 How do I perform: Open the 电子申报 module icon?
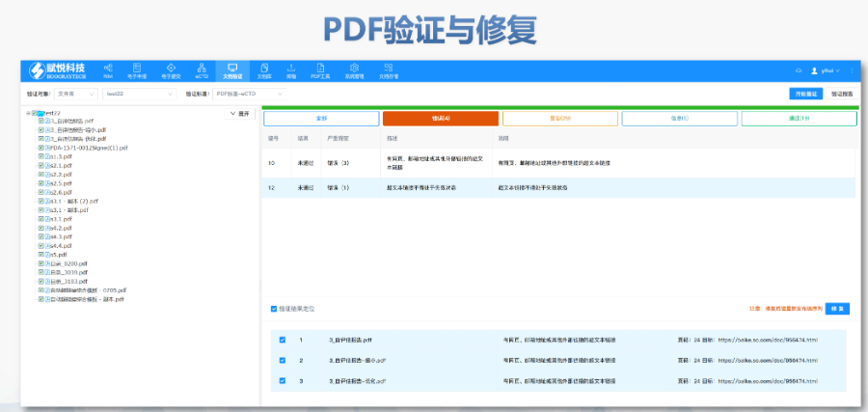click(x=137, y=68)
